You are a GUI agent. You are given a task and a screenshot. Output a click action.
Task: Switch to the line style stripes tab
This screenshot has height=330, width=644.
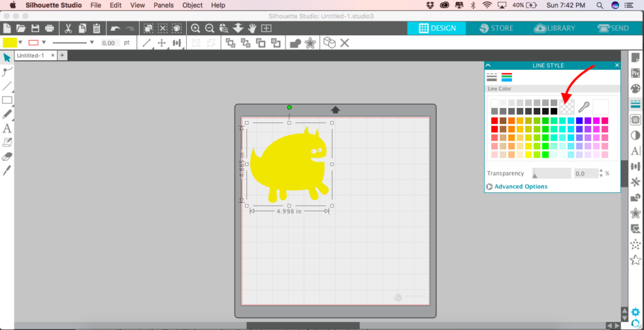point(492,77)
